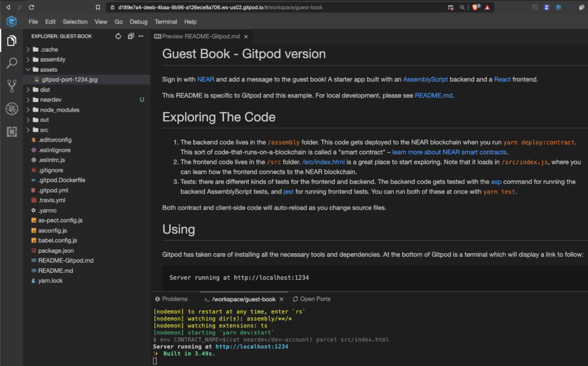Open the Edit menu

coord(51,22)
